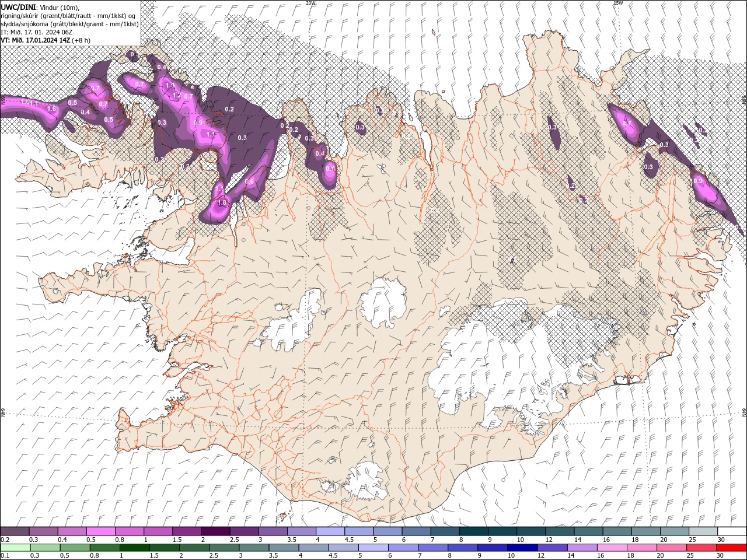Click the pale green 0.1 swatch in lower legend

pyautogui.click(x=15, y=548)
